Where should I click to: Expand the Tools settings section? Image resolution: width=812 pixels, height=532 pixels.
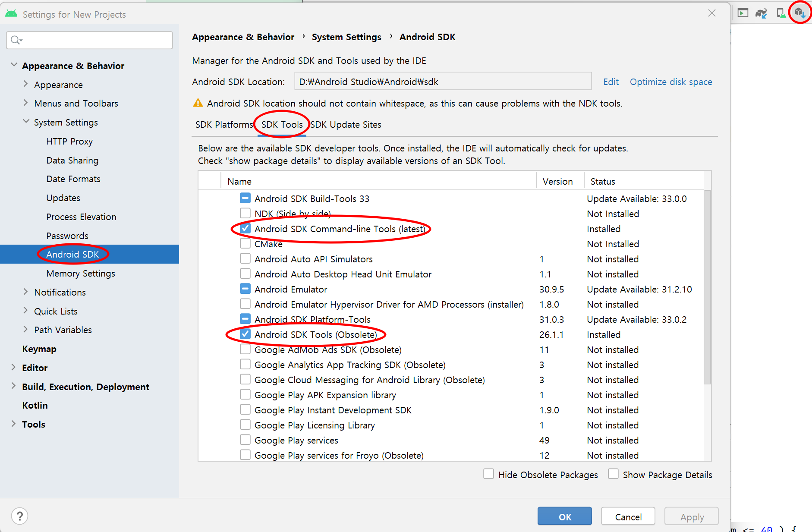pos(13,424)
